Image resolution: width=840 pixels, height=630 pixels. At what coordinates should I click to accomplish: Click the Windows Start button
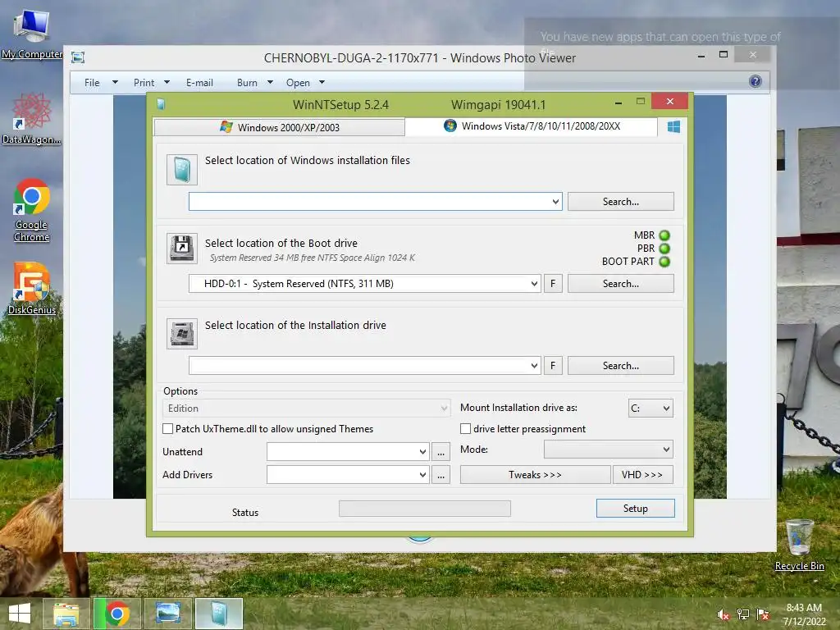(20, 614)
